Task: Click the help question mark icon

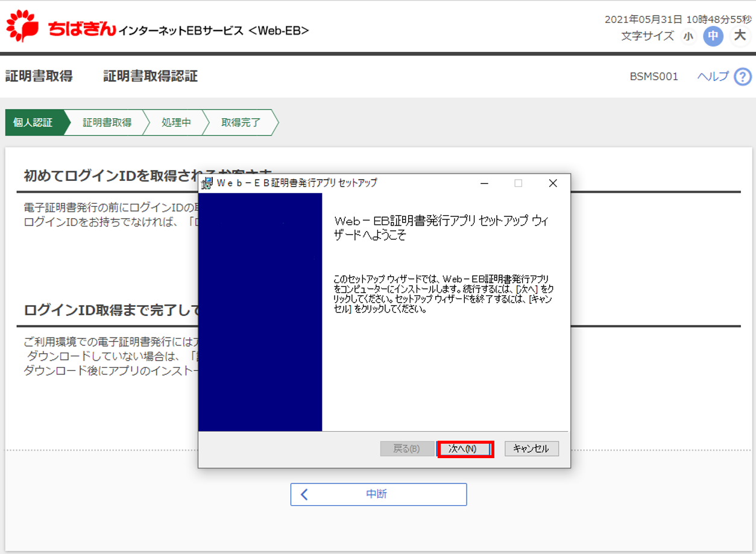Action: [x=743, y=77]
